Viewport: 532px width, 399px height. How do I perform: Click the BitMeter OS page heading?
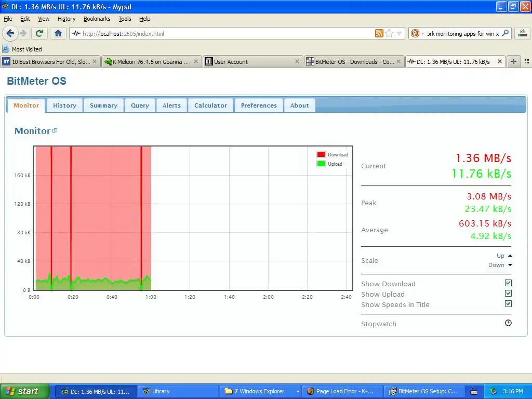(37, 81)
